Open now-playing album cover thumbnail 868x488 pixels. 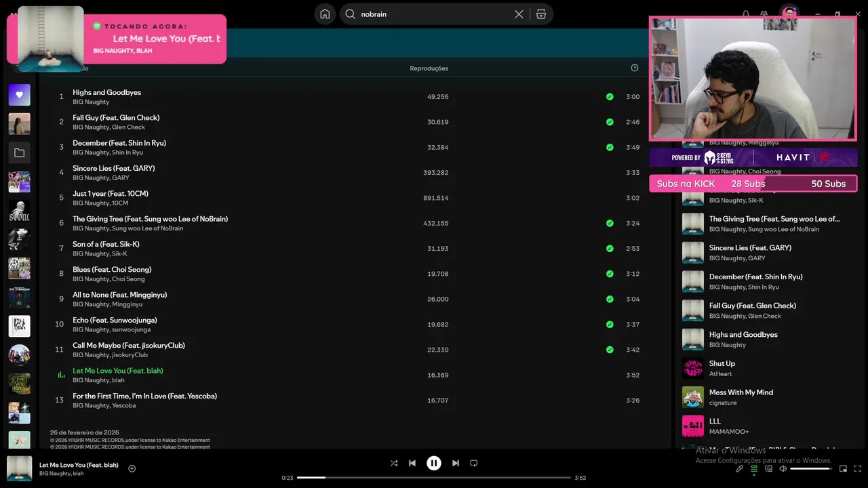[x=19, y=469]
